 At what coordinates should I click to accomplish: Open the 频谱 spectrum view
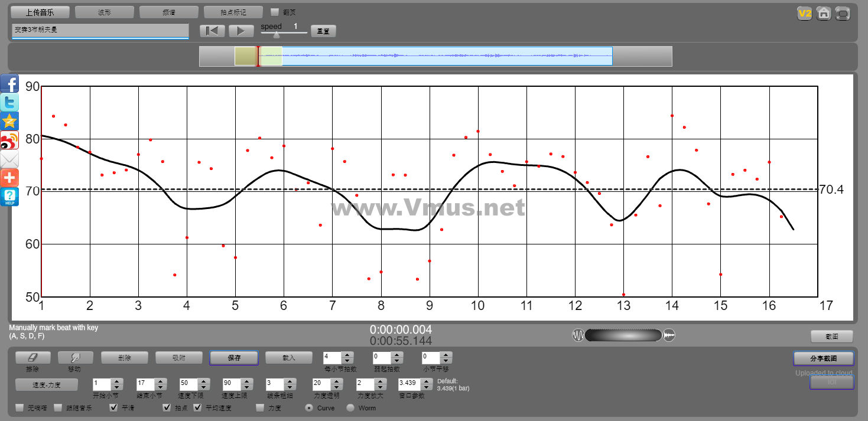click(169, 12)
